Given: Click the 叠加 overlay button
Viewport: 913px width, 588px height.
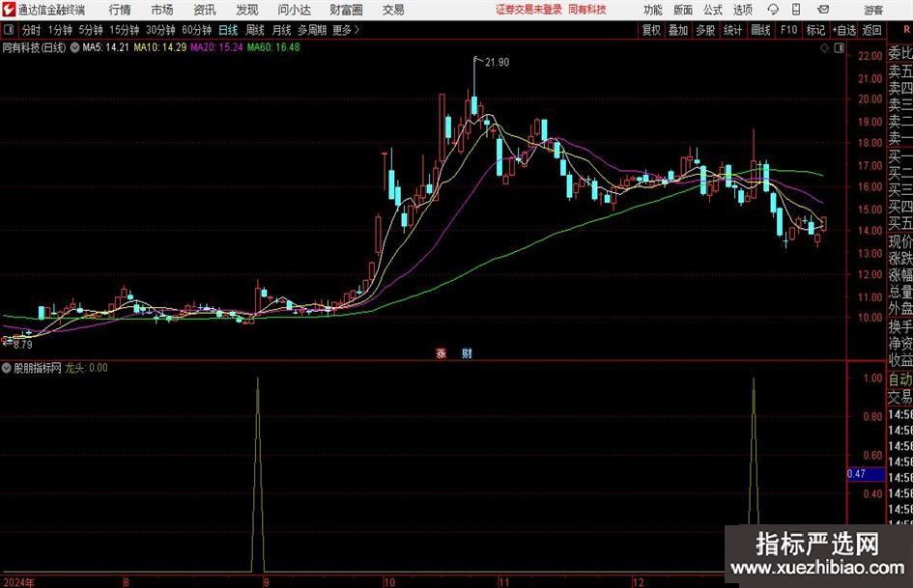Looking at the screenshot, I should (x=678, y=30).
